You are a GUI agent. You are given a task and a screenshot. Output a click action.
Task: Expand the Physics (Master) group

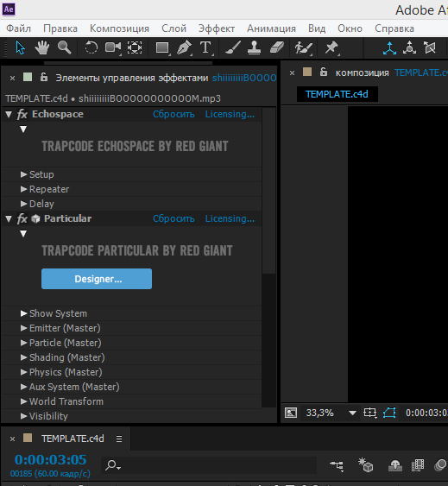23,372
